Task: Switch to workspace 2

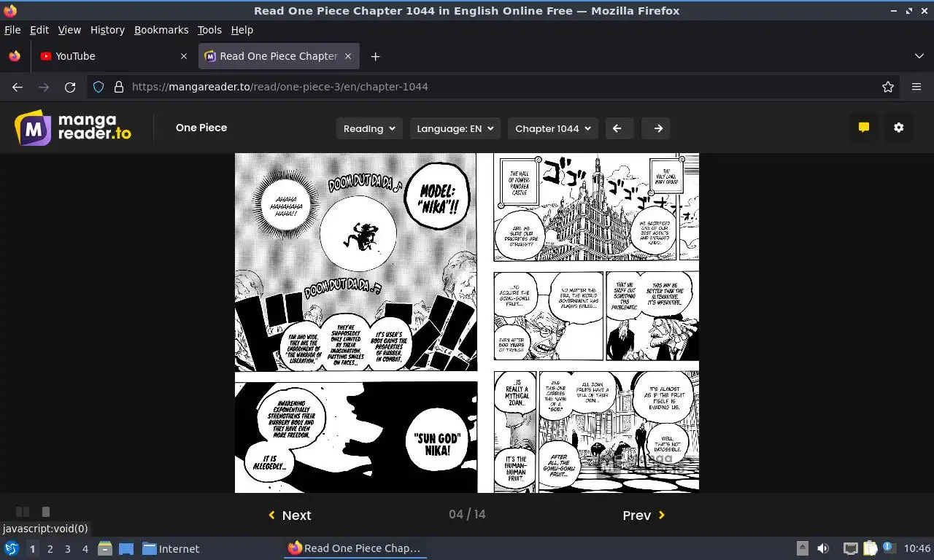Action: click(50, 548)
